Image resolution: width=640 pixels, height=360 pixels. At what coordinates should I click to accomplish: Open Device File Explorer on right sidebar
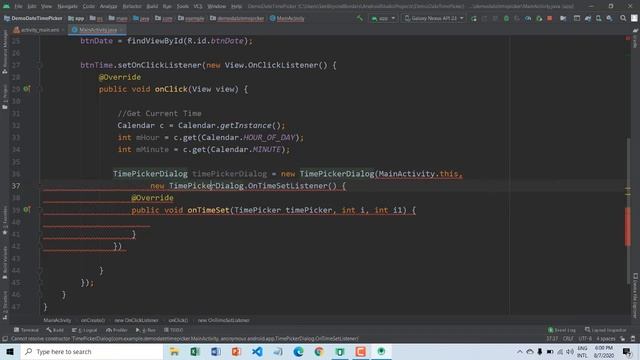(x=636, y=296)
